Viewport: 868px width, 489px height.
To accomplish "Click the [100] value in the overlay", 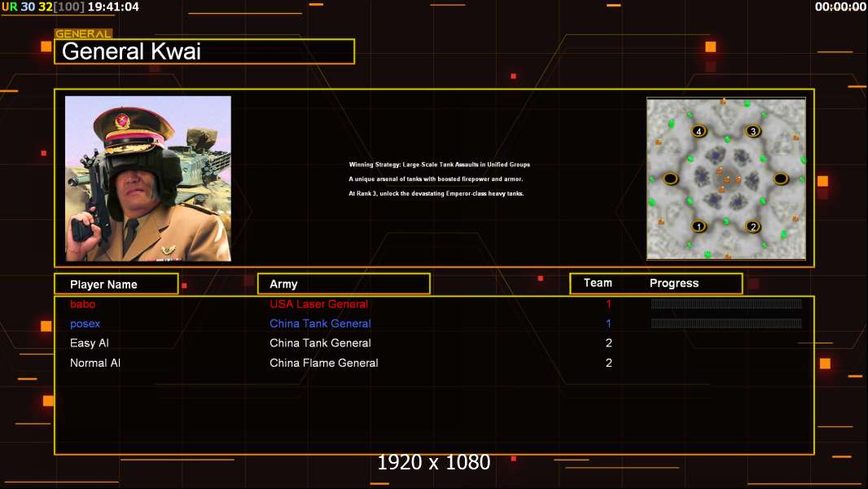I will (69, 7).
